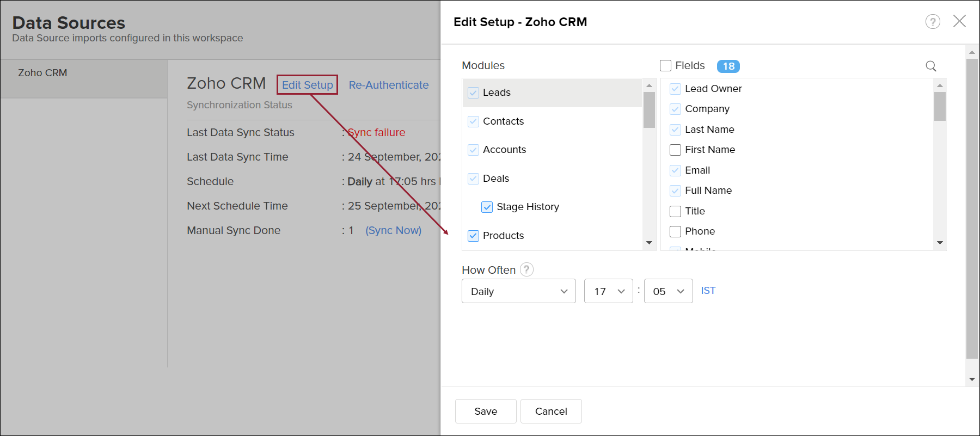Open the hour dropdown showing 17
Image resolution: width=980 pixels, height=436 pixels.
click(x=608, y=291)
